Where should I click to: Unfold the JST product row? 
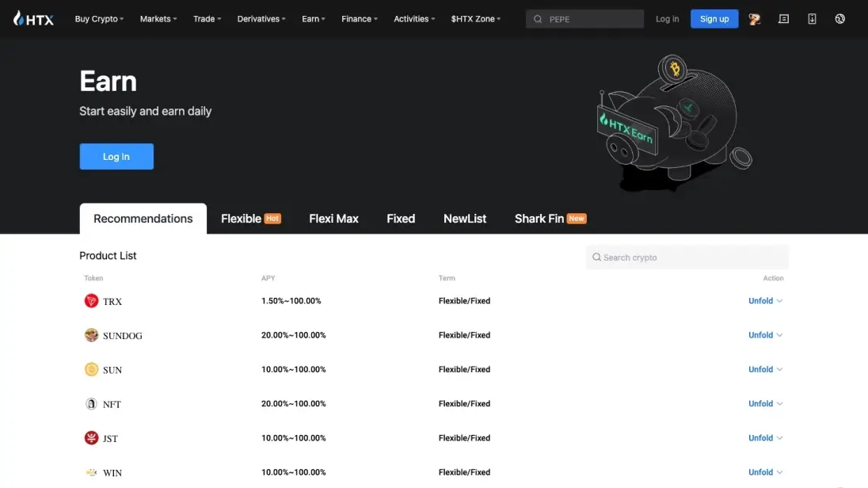[766, 438]
